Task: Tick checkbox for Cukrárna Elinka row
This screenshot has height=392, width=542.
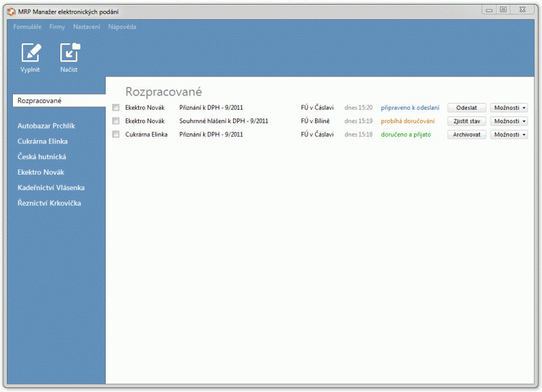Action: pos(116,134)
